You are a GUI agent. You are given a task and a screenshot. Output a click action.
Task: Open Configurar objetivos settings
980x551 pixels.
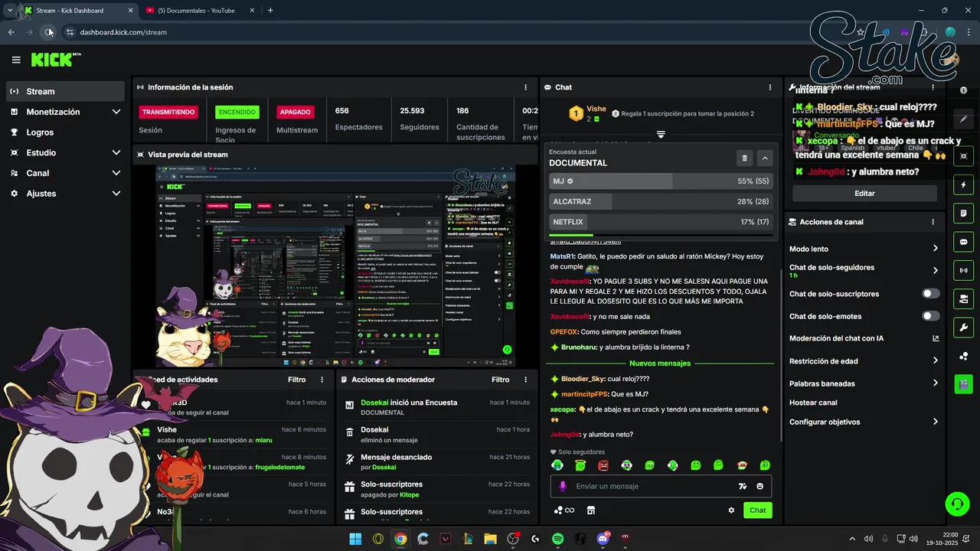864,422
